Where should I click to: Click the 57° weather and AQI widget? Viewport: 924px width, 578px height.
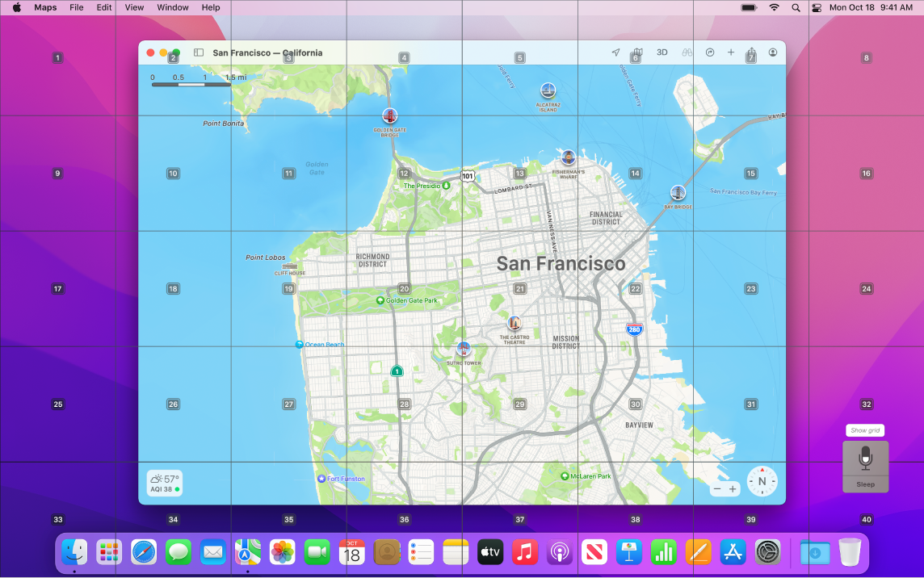(x=164, y=482)
